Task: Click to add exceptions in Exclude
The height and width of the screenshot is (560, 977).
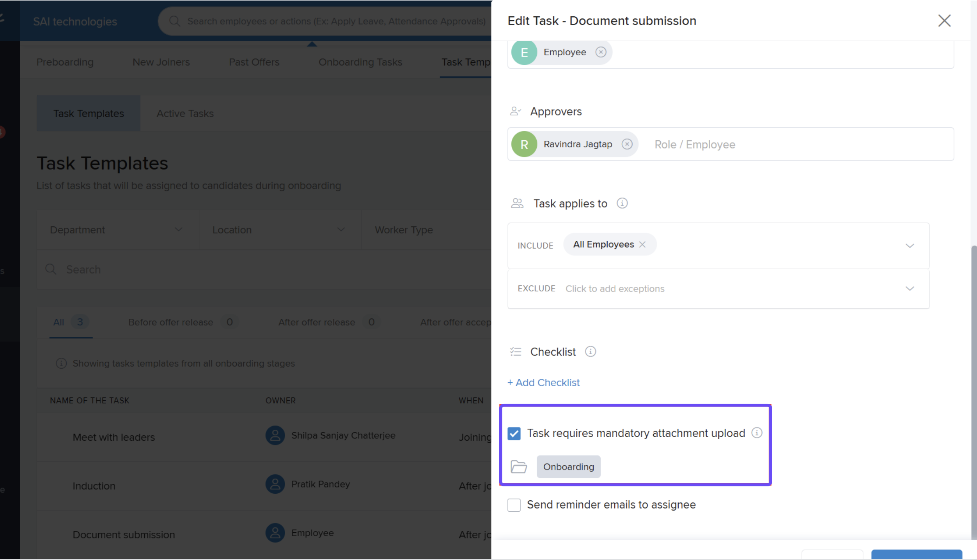Action: click(615, 288)
